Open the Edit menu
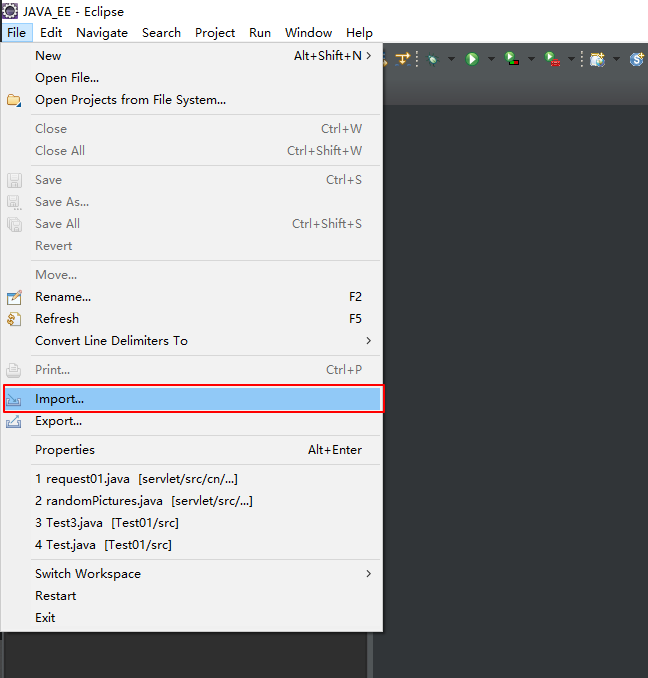The width and height of the screenshot is (648, 678). click(51, 33)
